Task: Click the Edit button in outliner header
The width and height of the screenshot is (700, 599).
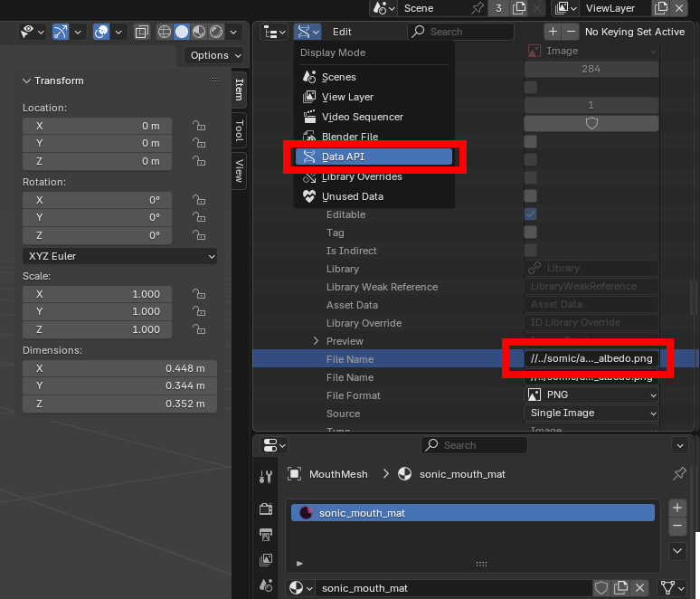Action: point(342,32)
